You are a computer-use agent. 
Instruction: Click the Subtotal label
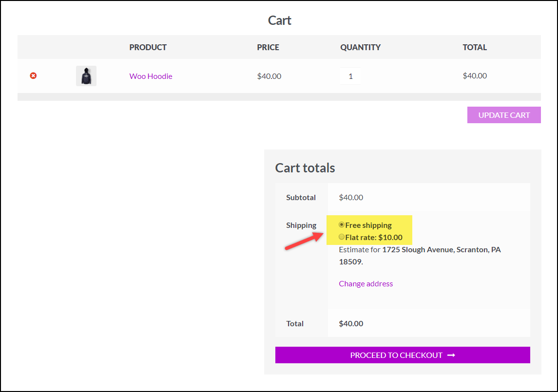tap(301, 197)
